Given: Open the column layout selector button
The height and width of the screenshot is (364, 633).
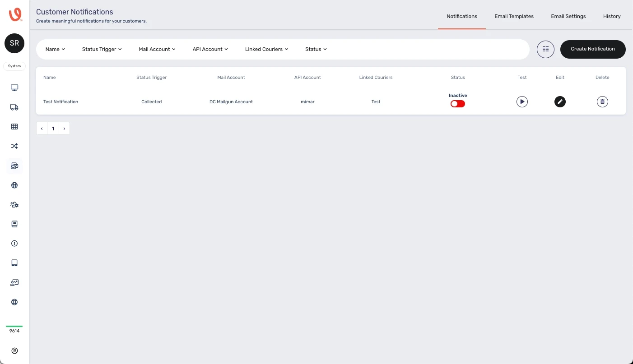Looking at the screenshot, I should [x=545, y=49].
